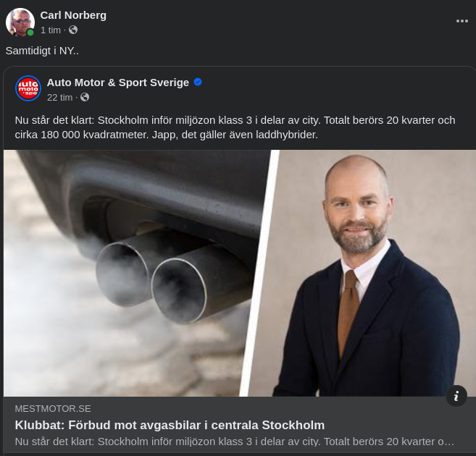This screenshot has width=476, height=456.
Task: Click the globe icon beside "1 tim"
Action: pos(73,30)
